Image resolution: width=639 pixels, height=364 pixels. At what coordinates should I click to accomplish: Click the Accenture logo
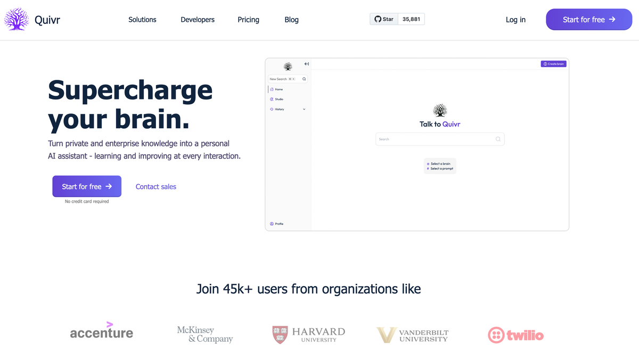pos(102,331)
